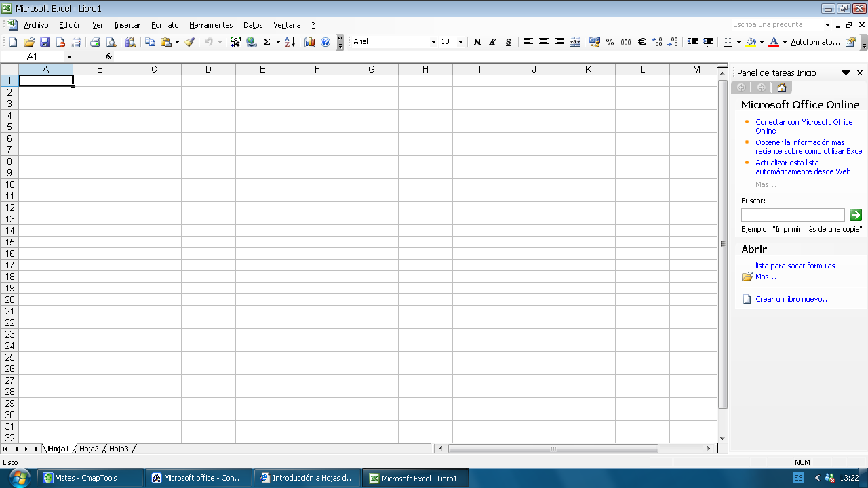Align cell text to the right
Image resolution: width=868 pixels, height=488 pixels.
pos(559,42)
